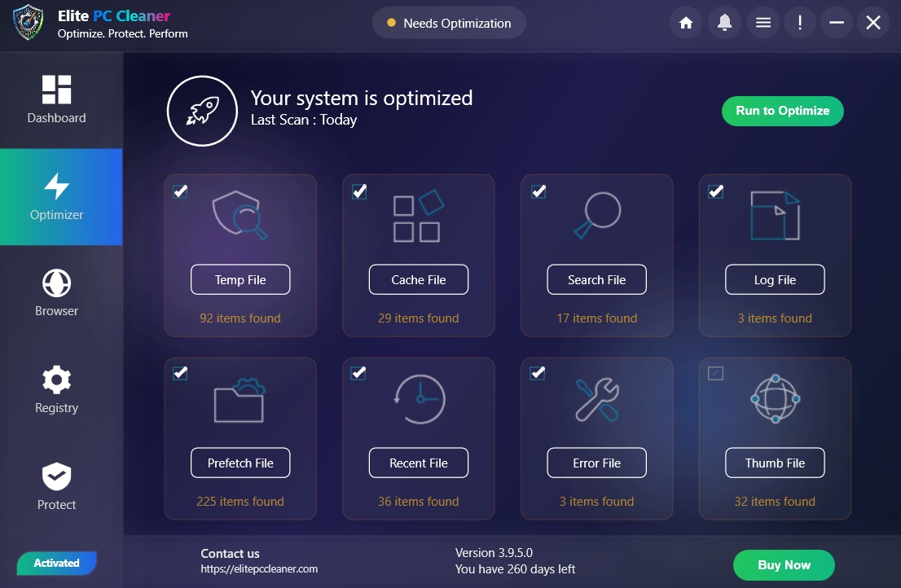The height and width of the screenshot is (588, 901).
Task: Minimize the Elite PC Cleaner window
Action: point(837,23)
